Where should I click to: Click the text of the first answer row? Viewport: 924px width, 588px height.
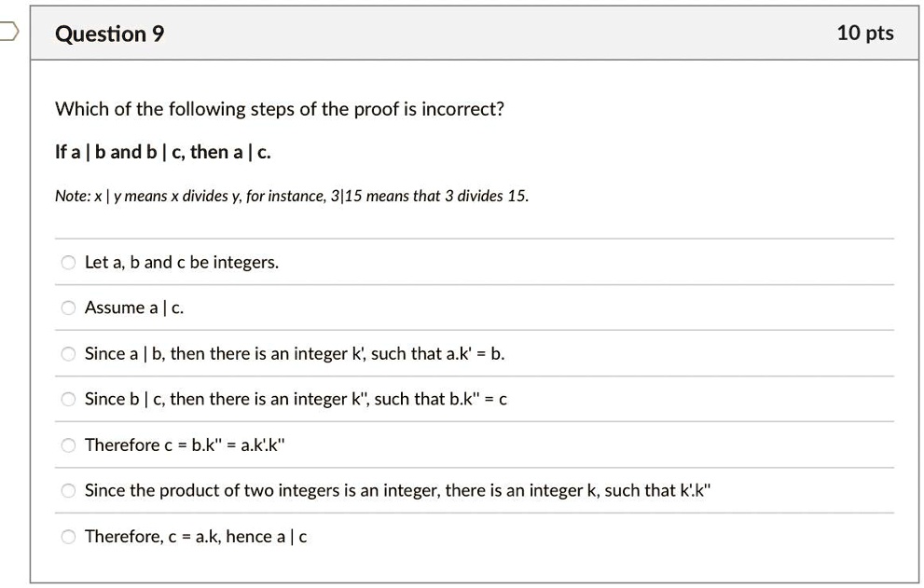181,262
